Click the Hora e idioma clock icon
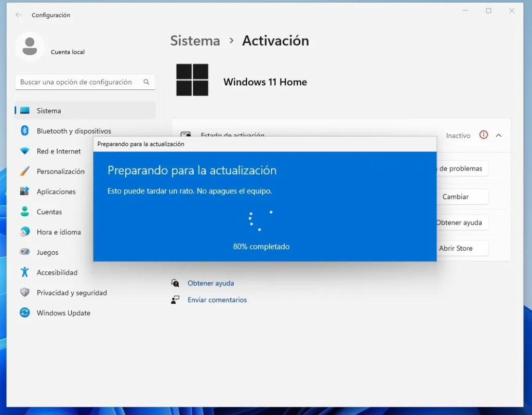The width and height of the screenshot is (532, 415). click(x=25, y=231)
